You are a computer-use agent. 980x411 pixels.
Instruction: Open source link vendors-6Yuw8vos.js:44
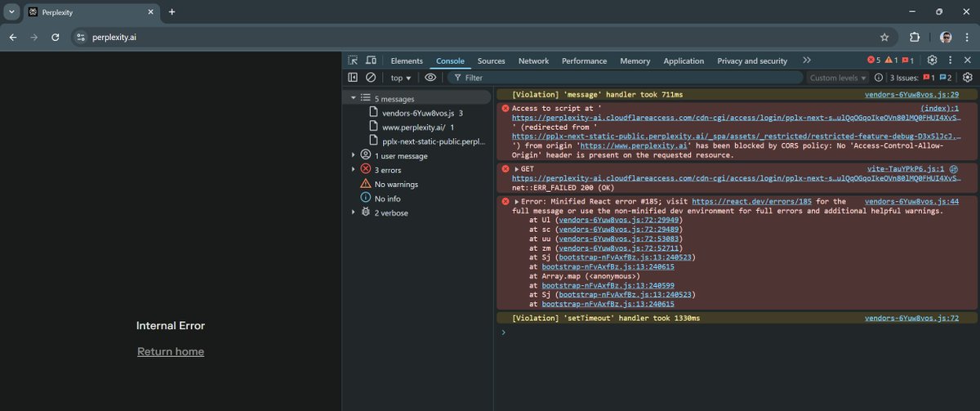point(912,201)
